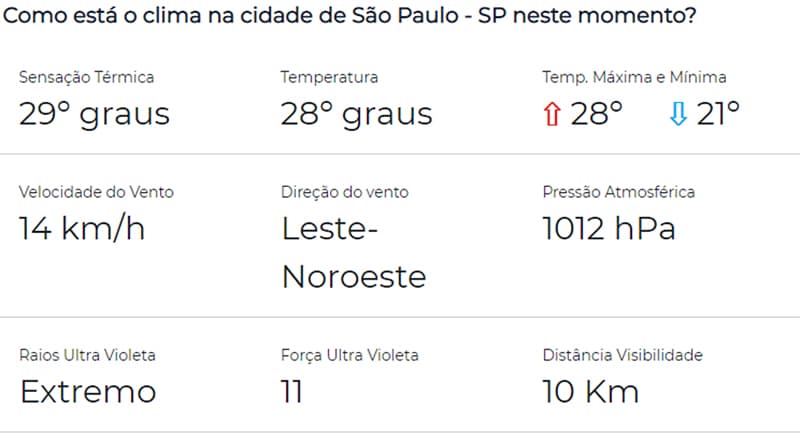Click the Pressão Atmosférica label
The height and width of the screenshot is (439, 800).
coord(619,192)
